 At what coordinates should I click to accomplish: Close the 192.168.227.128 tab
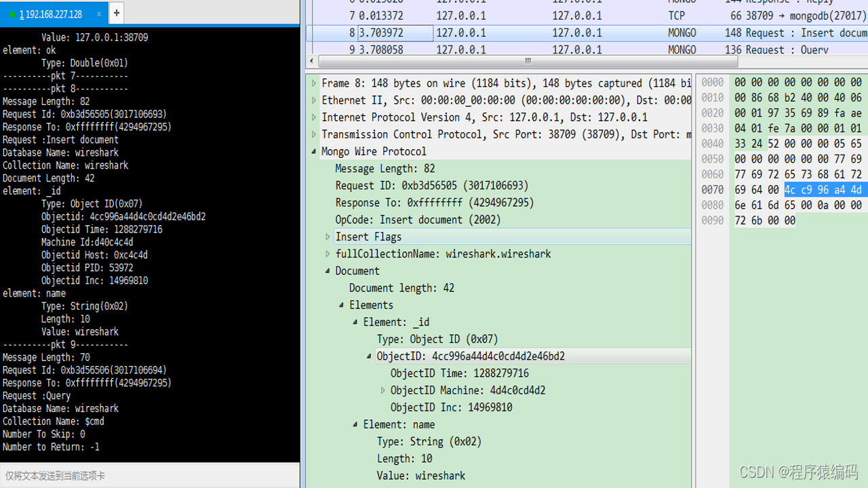pos(99,14)
